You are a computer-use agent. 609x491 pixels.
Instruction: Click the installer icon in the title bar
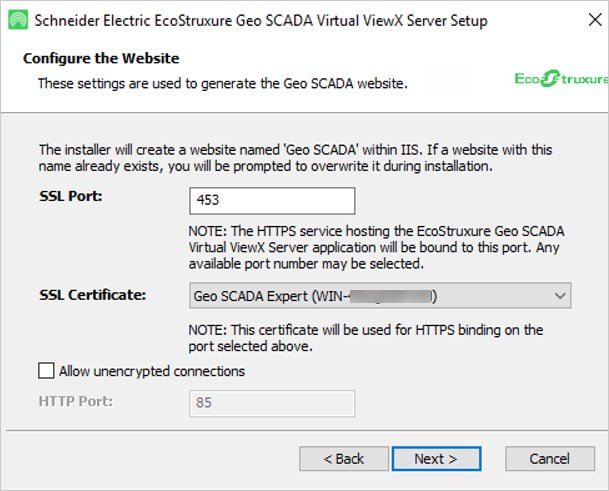pyautogui.click(x=16, y=18)
